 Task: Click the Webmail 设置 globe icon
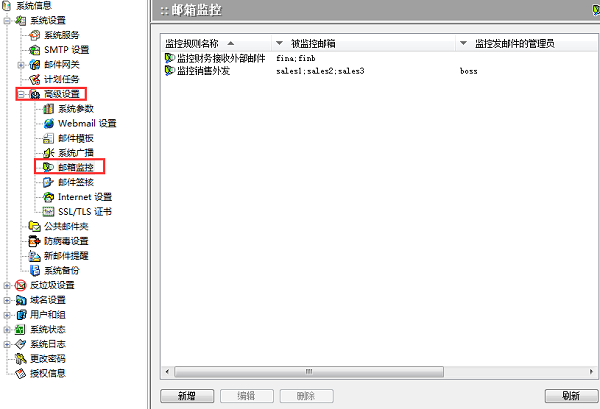click(49, 123)
